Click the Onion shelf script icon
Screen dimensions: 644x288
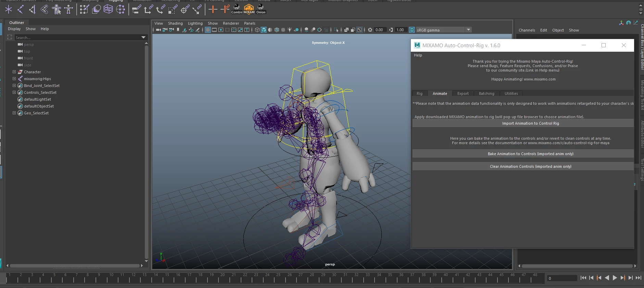coord(261,9)
